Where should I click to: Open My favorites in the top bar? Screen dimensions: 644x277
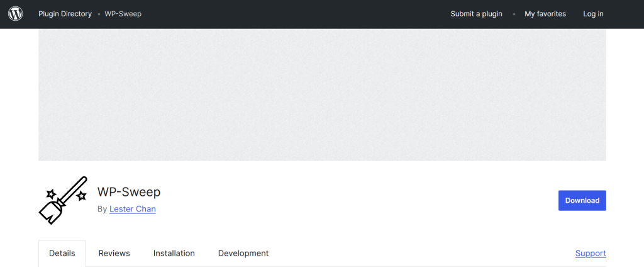coord(545,14)
